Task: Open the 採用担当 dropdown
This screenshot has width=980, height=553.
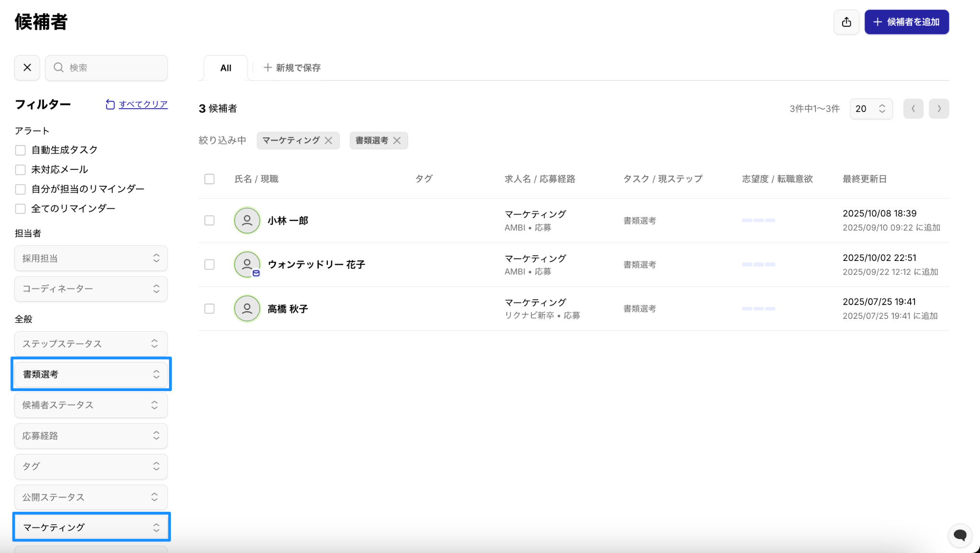Action: (x=91, y=259)
